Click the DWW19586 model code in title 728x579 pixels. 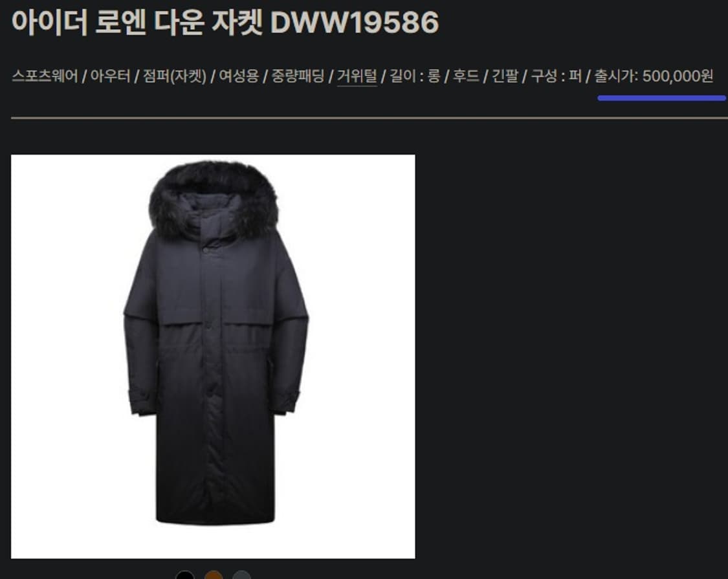point(355,22)
